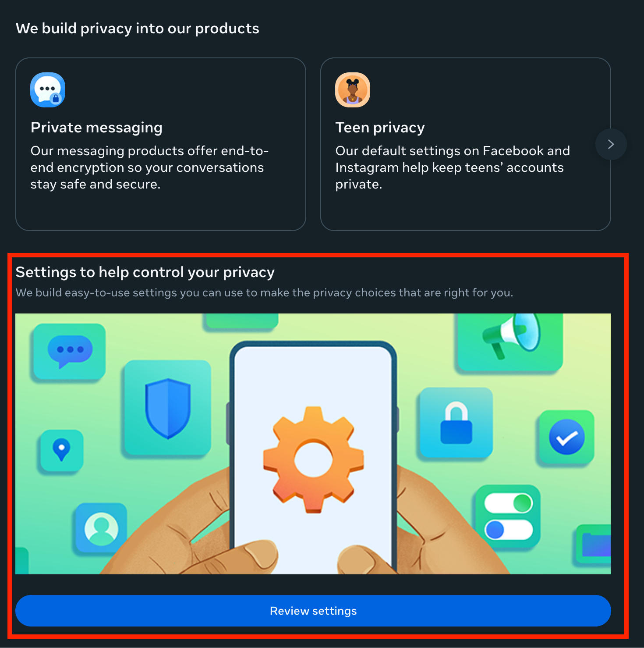644x648 pixels.
Task: Click the blue shield tile in illustration
Action: 168,408
